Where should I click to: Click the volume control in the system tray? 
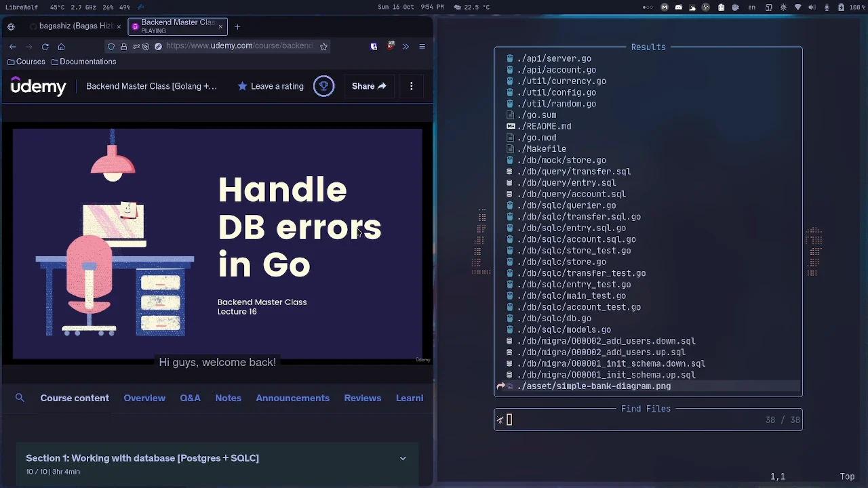tap(812, 7)
